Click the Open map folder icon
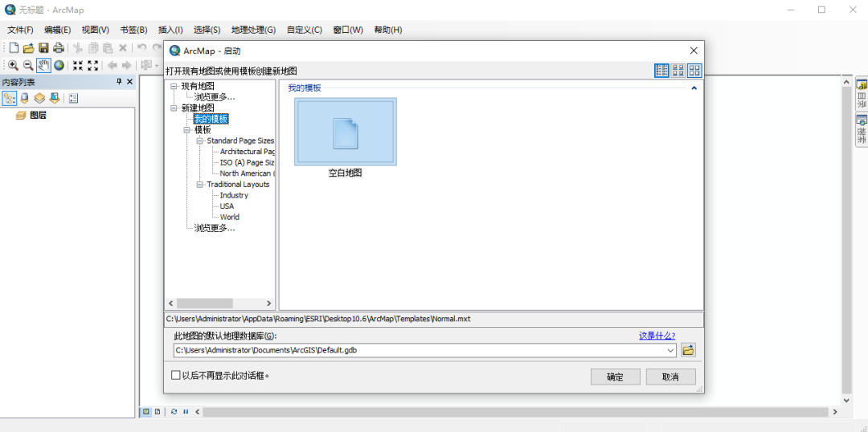This screenshot has height=432, width=868. [x=28, y=48]
